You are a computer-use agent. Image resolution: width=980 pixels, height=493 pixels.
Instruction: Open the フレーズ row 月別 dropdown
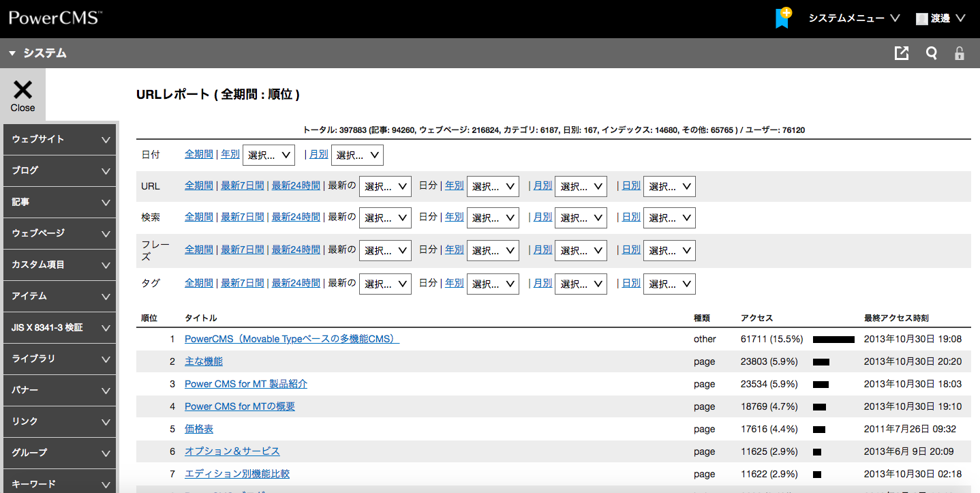click(x=581, y=250)
